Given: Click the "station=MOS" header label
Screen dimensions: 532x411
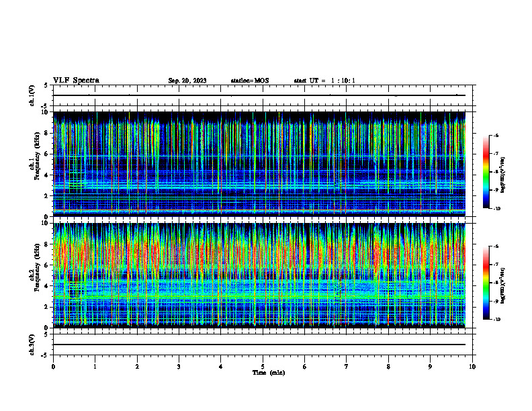Looking at the screenshot, I should tap(250, 81).
